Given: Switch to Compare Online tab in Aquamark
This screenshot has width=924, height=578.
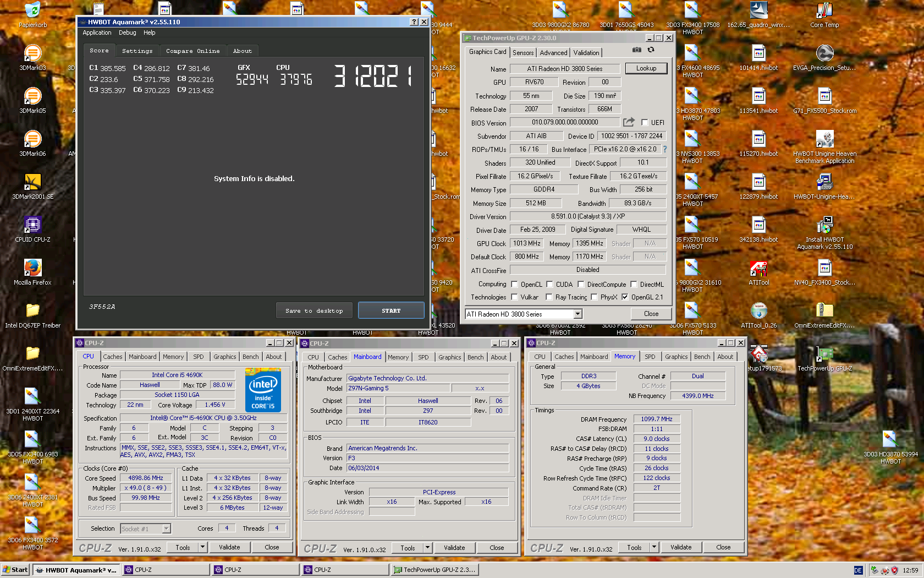Looking at the screenshot, I should (x=193, y=51).
